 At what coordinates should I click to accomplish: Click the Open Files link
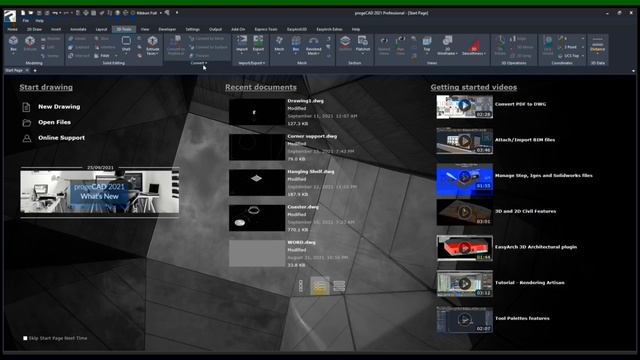coord(54,122)
